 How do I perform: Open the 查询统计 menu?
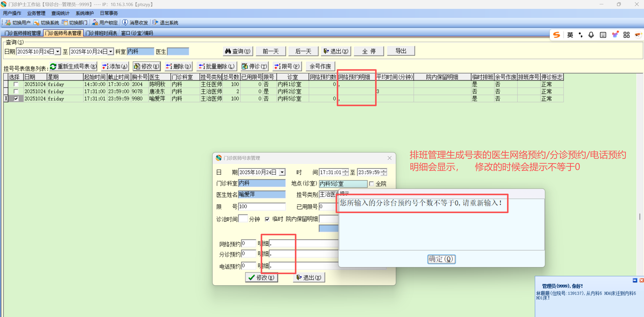coord(60,13)
